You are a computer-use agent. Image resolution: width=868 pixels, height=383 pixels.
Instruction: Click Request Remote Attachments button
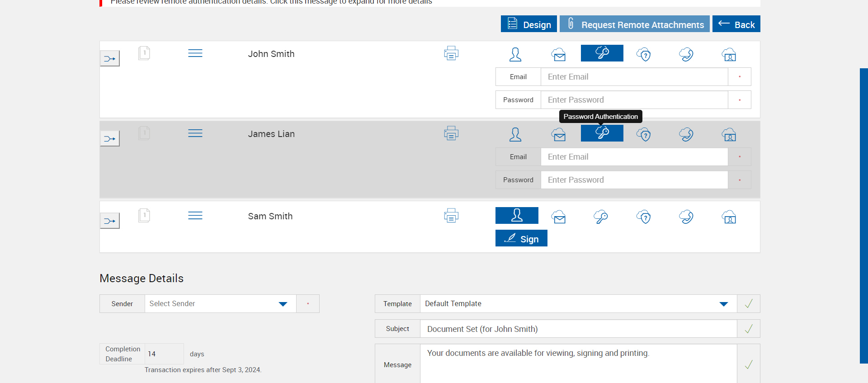[x=634, y=24]
